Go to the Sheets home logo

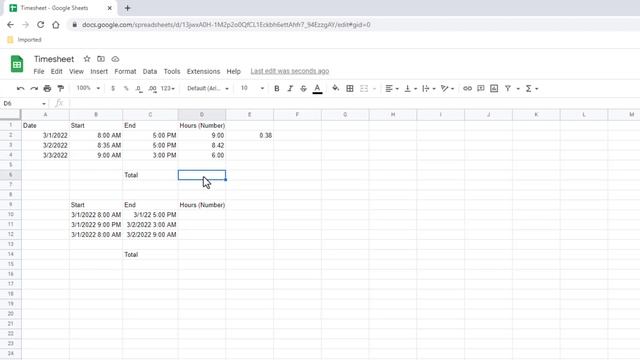pyautogui.click(x=17, y=64)
